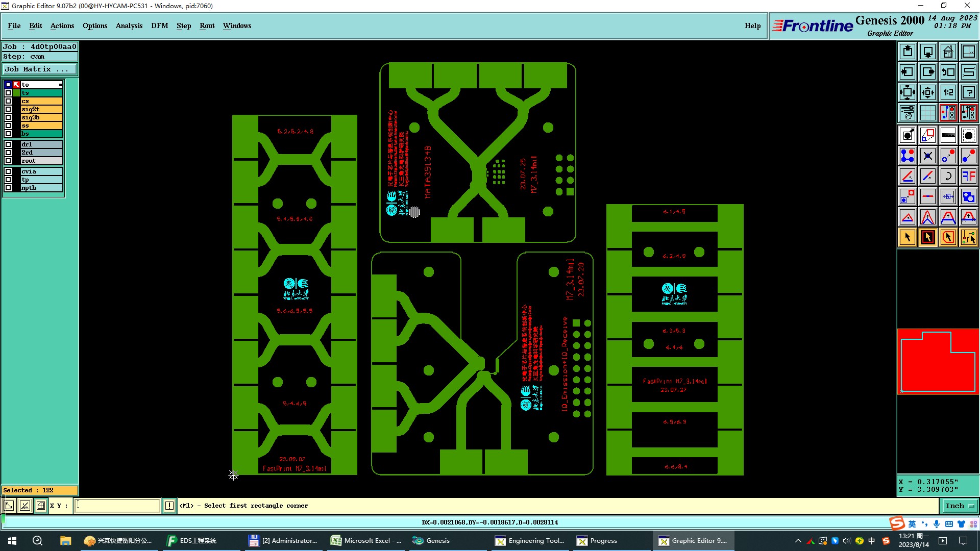This screenshot has width=980, height=551.
Task: Open the Job Matrix ... selector
Action: click(x=40, y=69)
